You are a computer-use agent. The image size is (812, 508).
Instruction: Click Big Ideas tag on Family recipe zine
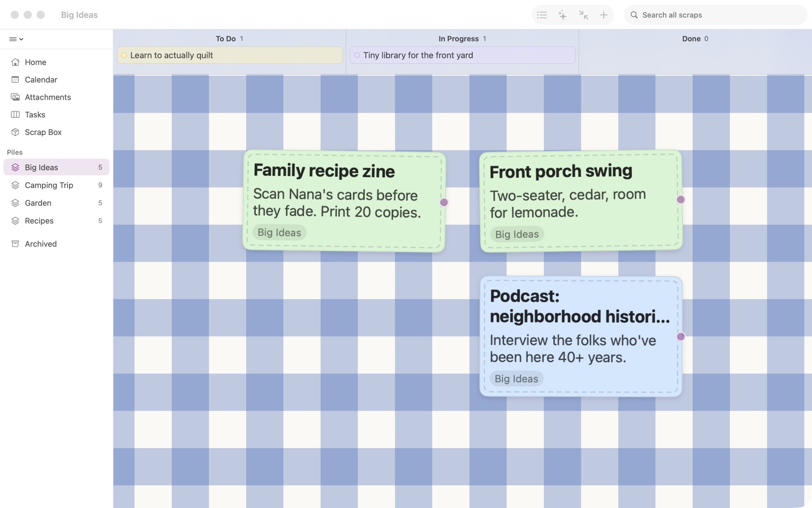(279, 233)
